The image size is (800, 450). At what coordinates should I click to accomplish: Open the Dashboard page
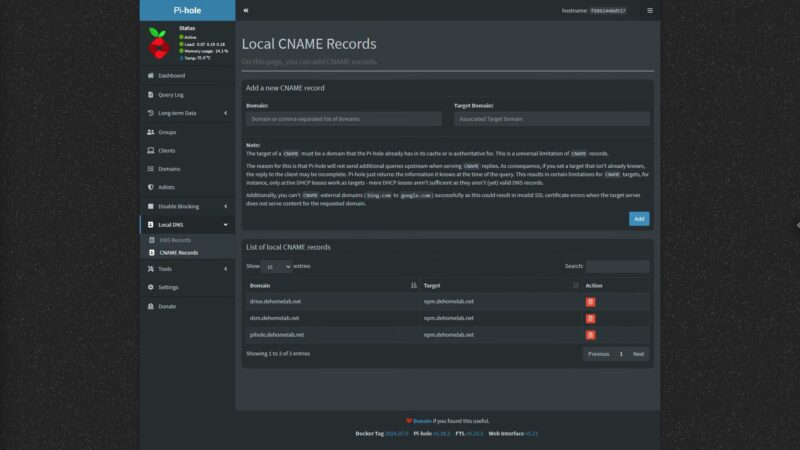click(x=170, y=75)
